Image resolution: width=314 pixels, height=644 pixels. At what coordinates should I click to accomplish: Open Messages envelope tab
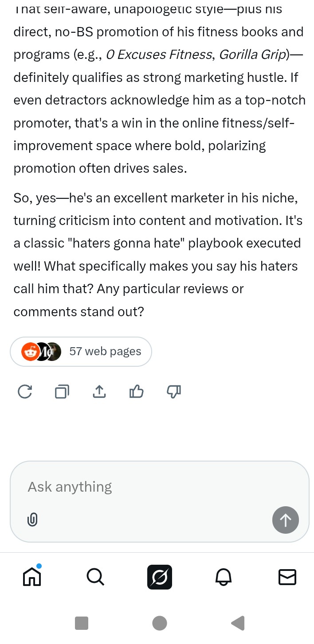pos(287,577)
